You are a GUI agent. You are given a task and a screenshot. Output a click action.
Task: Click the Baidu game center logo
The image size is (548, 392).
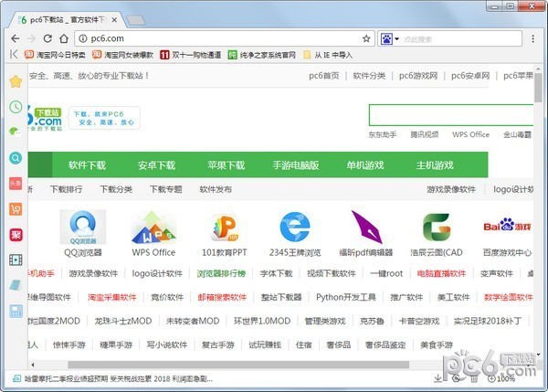pyautogui.click(x=507, y=225)
